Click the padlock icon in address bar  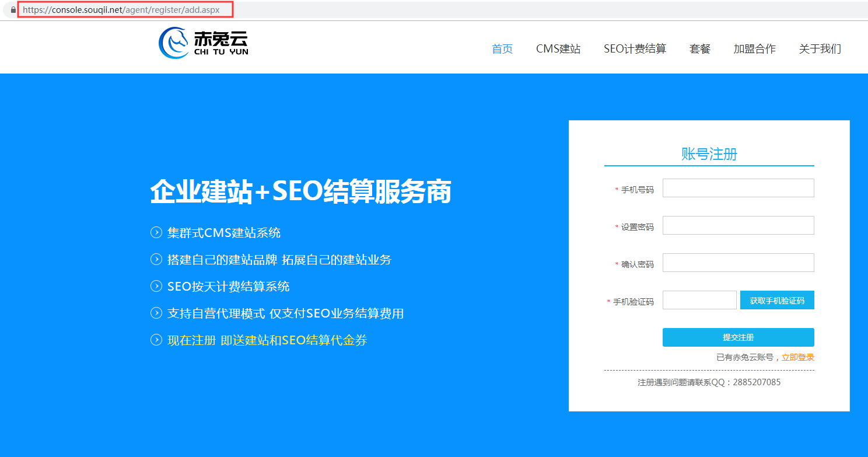13,10
